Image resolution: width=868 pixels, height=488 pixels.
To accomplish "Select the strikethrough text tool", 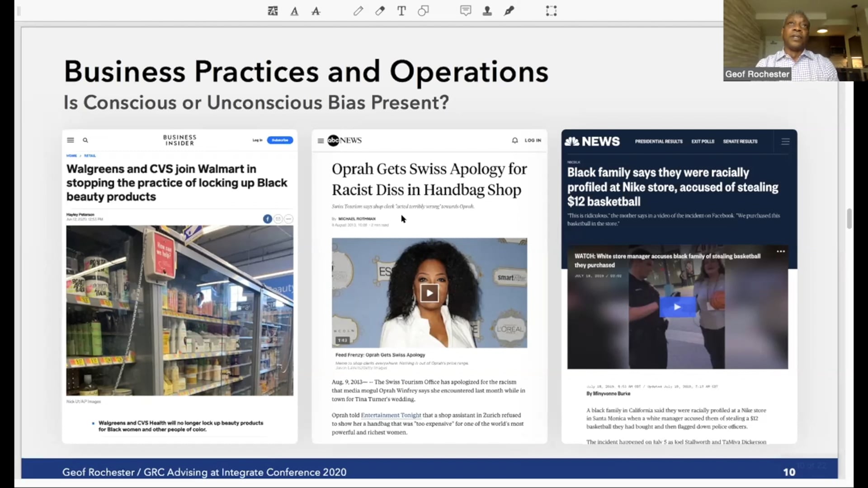I will pyautogui.click(x=316, y=11).
